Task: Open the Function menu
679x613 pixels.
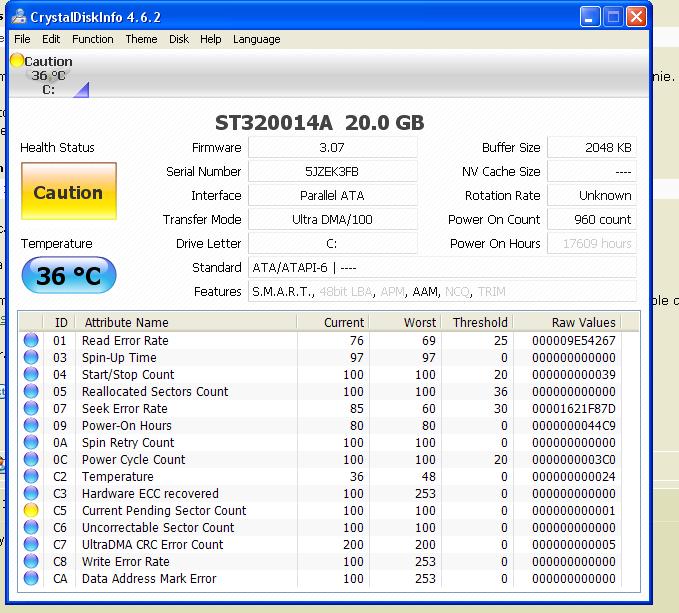Action: tap(93, 39)
